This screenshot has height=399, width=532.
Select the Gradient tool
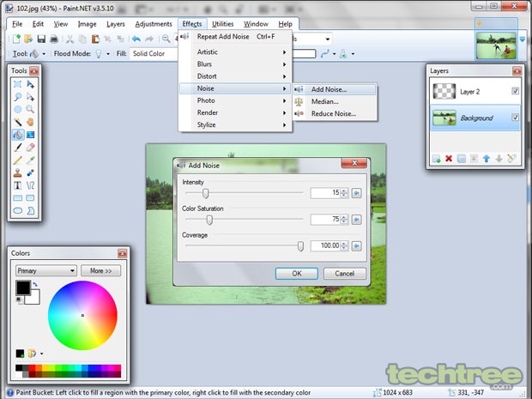click(x=31, y=135)
